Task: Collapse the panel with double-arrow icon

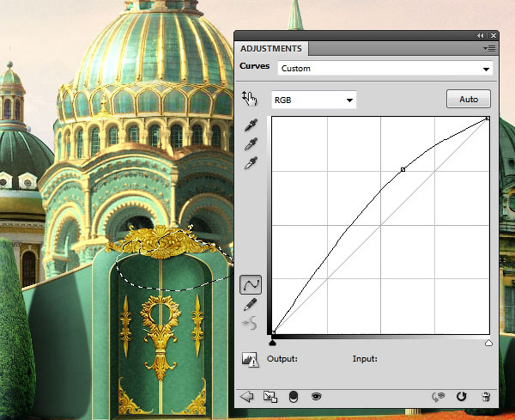Action: tap(480, 35)
